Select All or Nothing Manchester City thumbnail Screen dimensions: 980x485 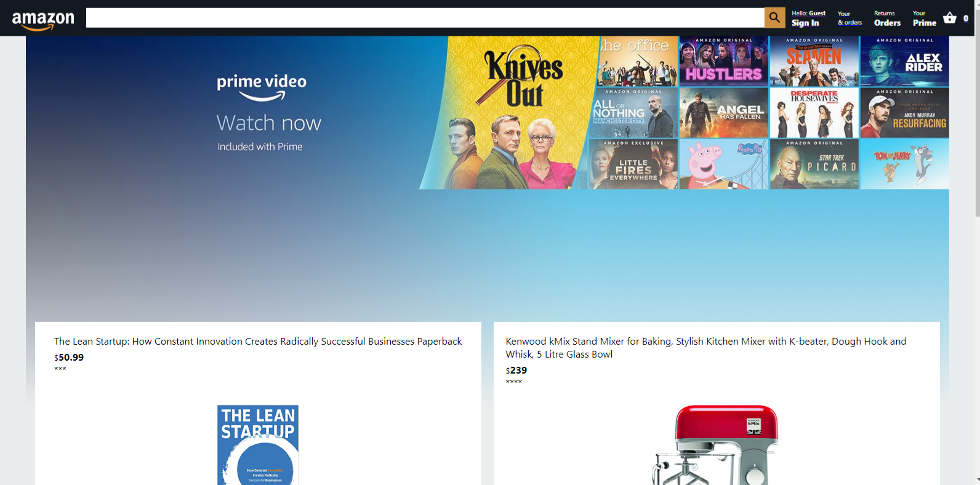634,113
